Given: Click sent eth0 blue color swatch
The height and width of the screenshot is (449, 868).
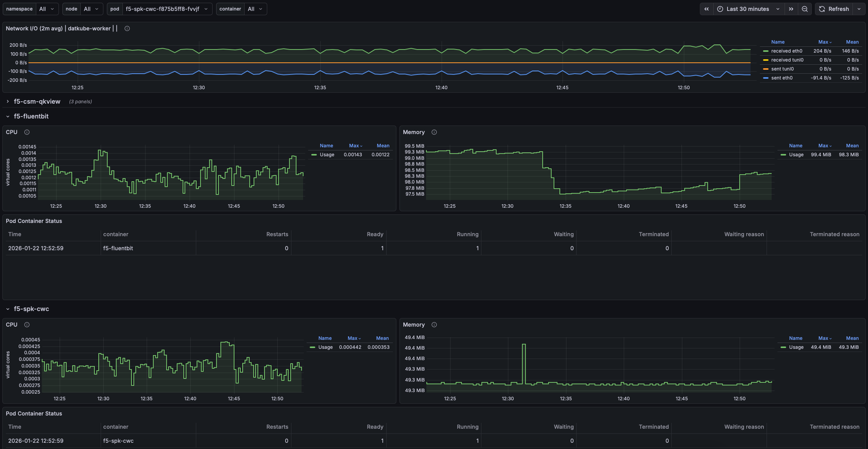Looking at the screenshot, I should coord(766,78).
